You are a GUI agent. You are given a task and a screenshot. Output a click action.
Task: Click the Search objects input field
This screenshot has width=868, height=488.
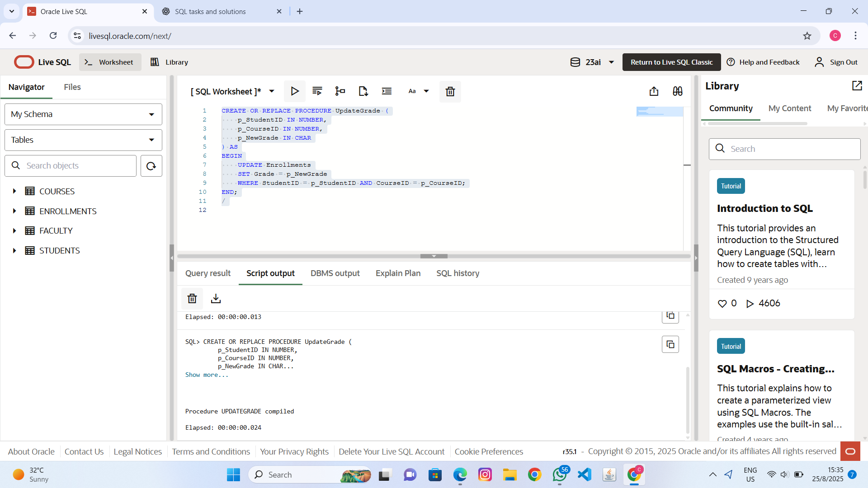click(77, 166)
